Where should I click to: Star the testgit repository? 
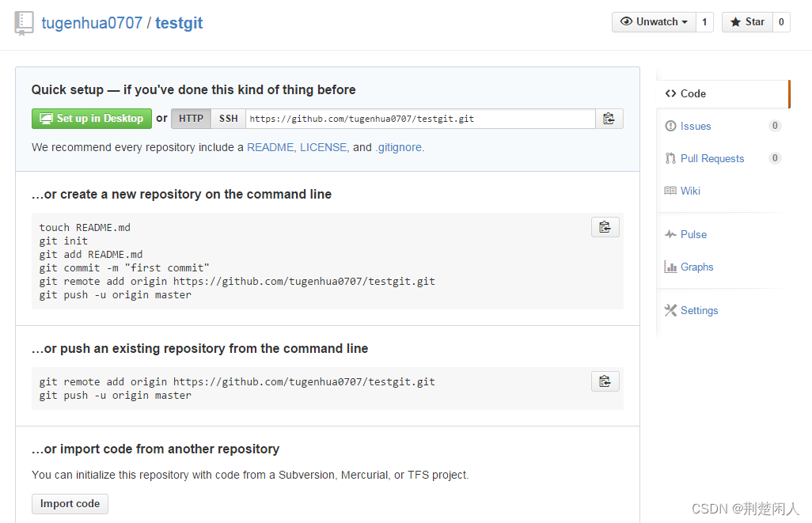[747, 21]
